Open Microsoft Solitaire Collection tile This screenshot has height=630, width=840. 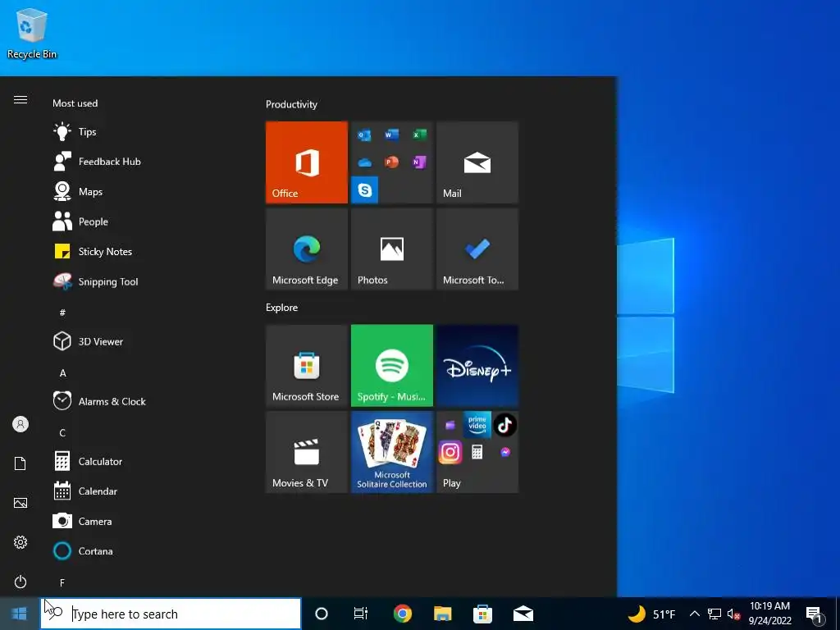pyautogui.click(x=391, y=452)
